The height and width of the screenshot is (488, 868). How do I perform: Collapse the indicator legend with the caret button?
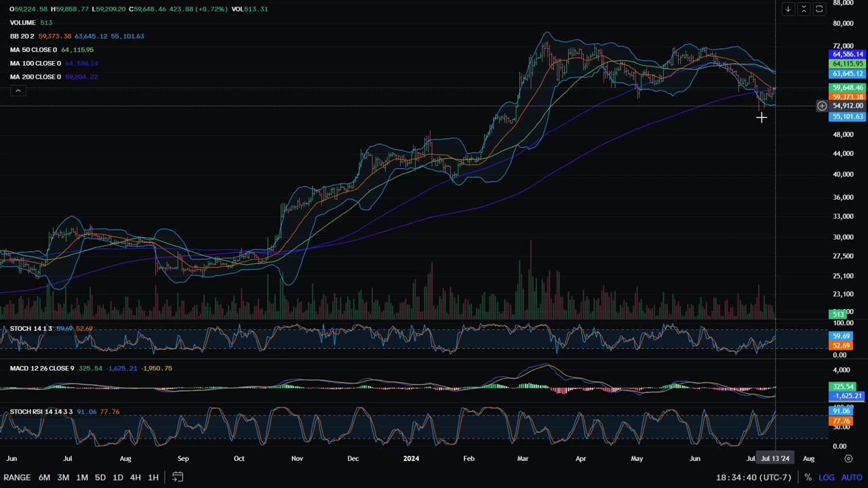[x=18, y=91]
